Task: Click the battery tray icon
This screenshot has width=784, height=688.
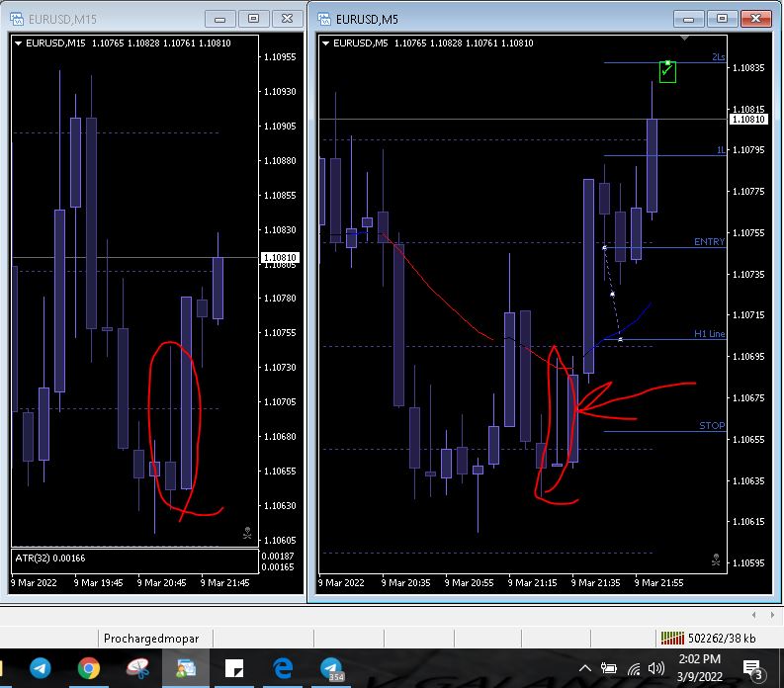Action: click(x=608, y=668)
